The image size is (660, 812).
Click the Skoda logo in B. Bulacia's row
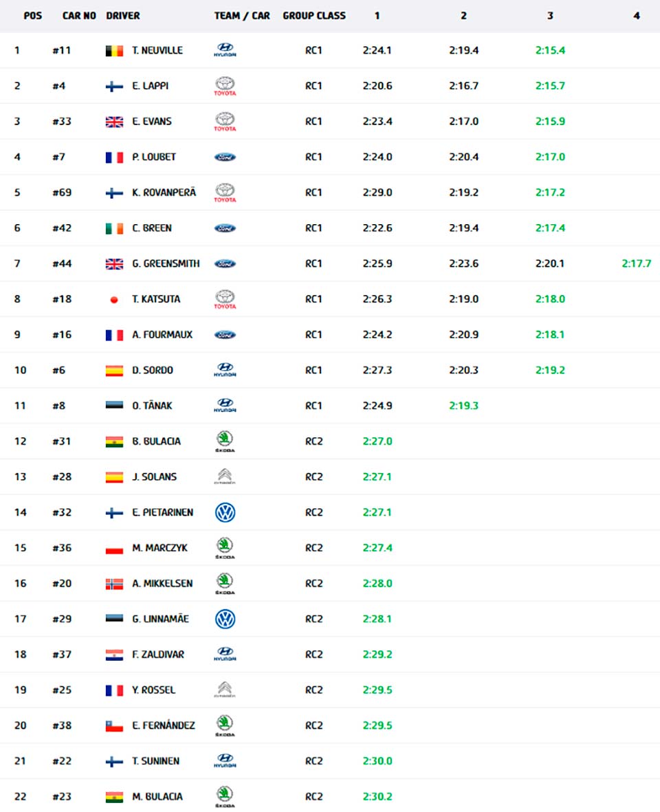225,441
